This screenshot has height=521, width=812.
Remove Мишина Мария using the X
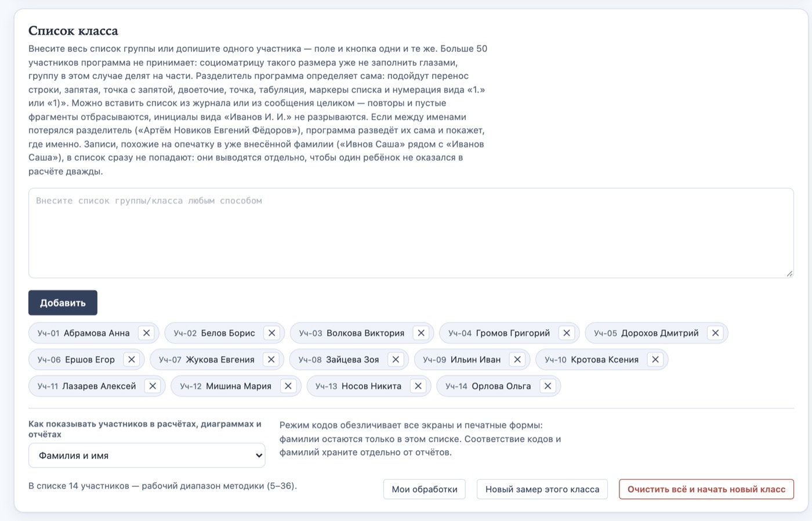288,386
